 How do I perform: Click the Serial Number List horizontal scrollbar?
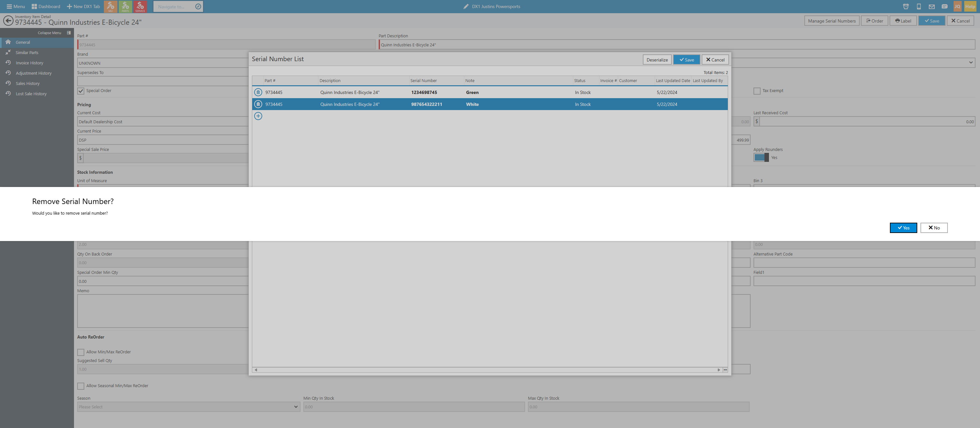pyautogui.click(x=487, y=370)
